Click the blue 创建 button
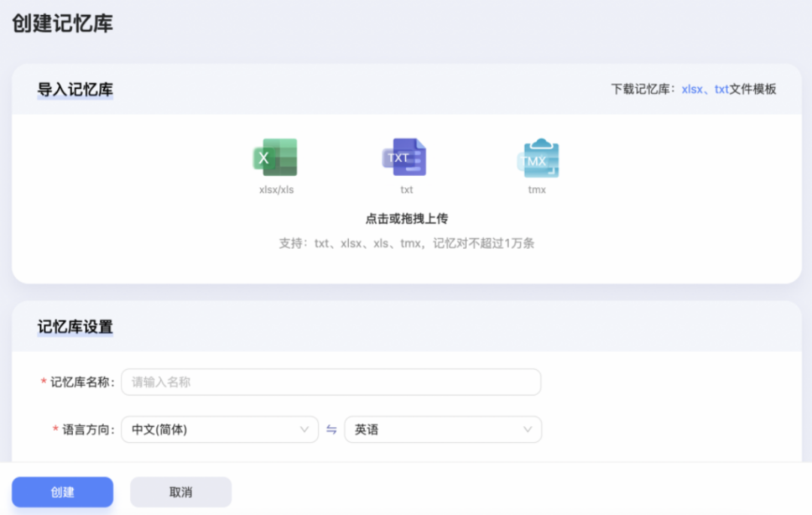This screenshot has width=812, height=515. point(62,492)
